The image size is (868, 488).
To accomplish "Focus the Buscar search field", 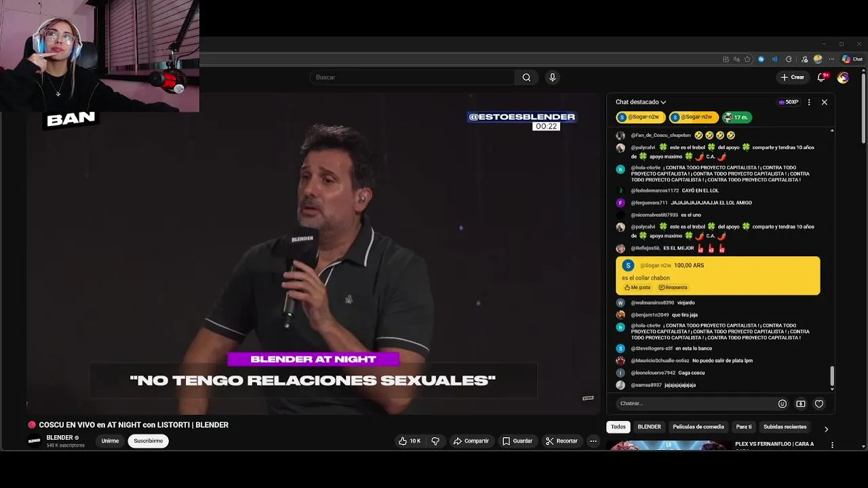I will (412, 77).
